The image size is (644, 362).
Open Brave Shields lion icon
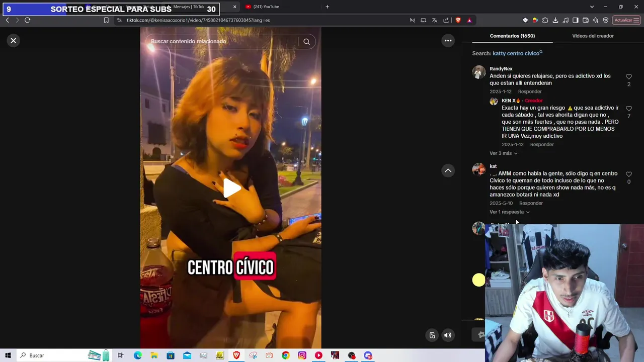click(458, 20)
